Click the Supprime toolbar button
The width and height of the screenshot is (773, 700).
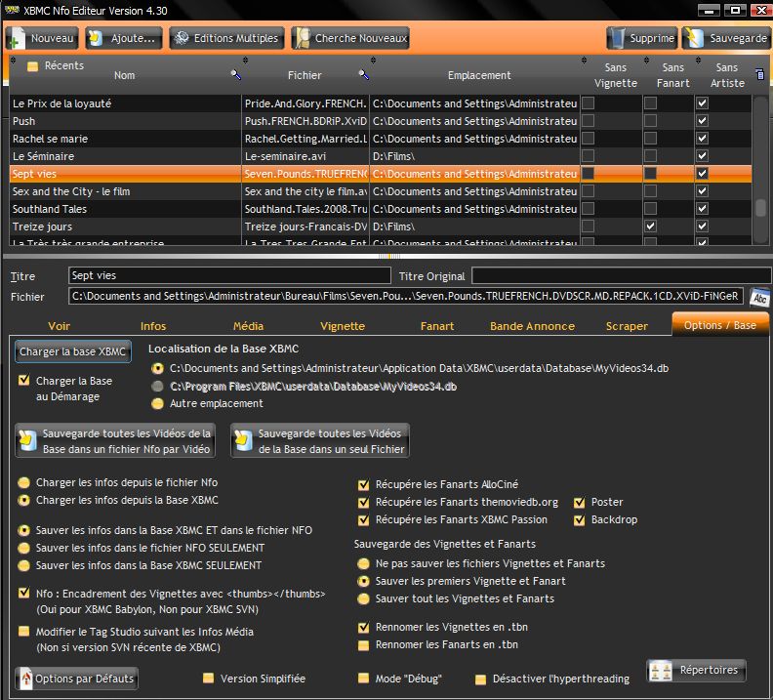642,38
